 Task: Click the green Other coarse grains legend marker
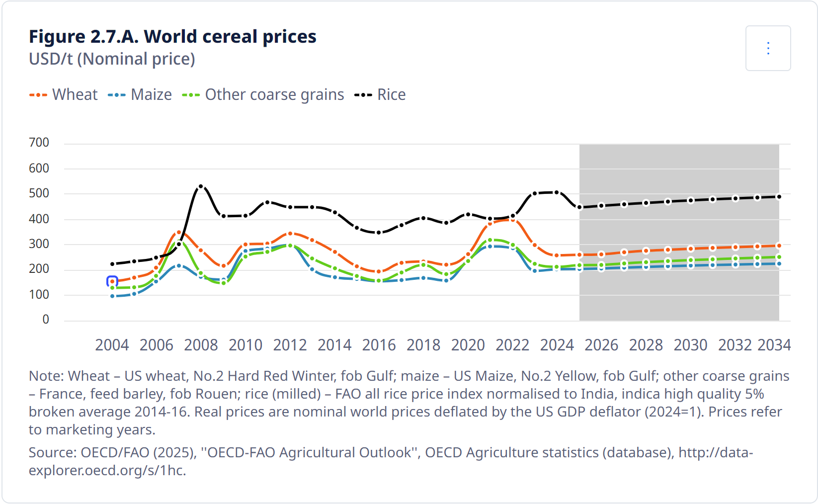point(191,94)
